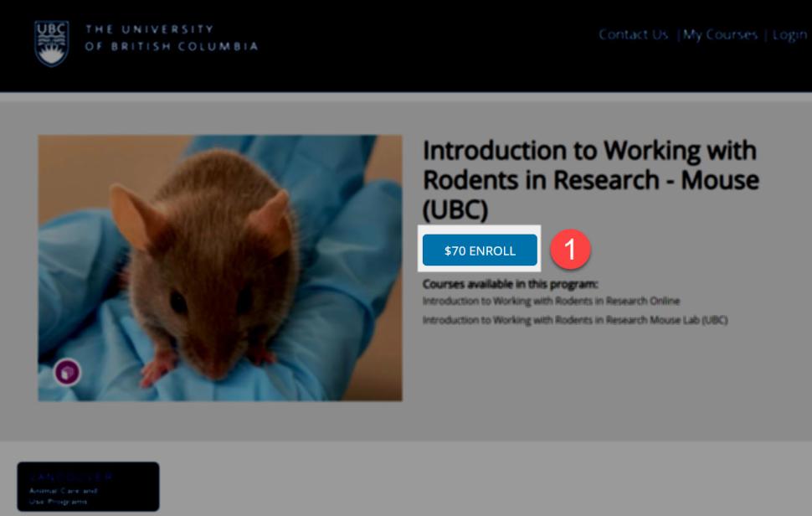Viewport: 812px width, 516px height.
Task: Open Introduction to Working with Rodents Mouse Lab course
Action: [x=575, y=318]
